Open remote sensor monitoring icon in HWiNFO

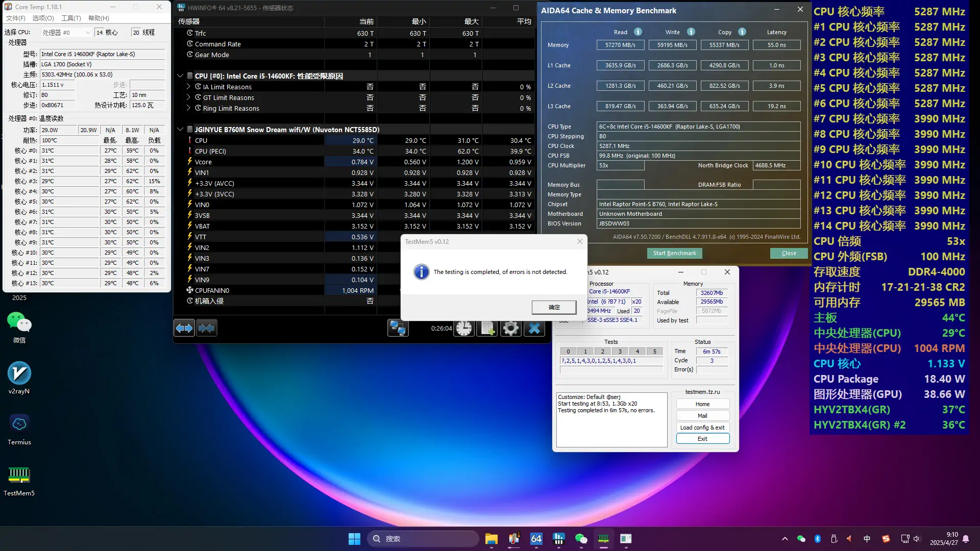click(x=398, y=328)
